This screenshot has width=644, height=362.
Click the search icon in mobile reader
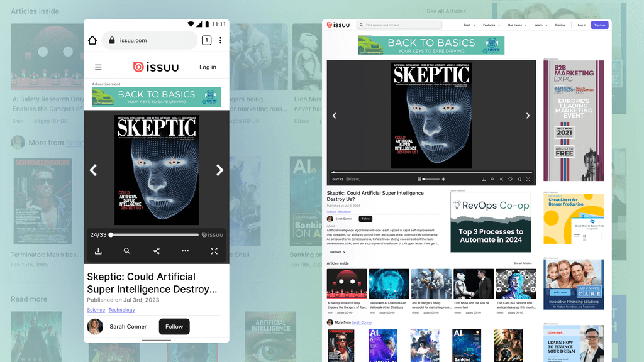click(127, 251)
